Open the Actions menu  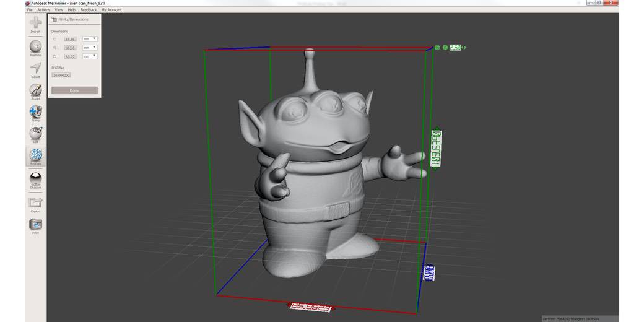tap(43, 9)
